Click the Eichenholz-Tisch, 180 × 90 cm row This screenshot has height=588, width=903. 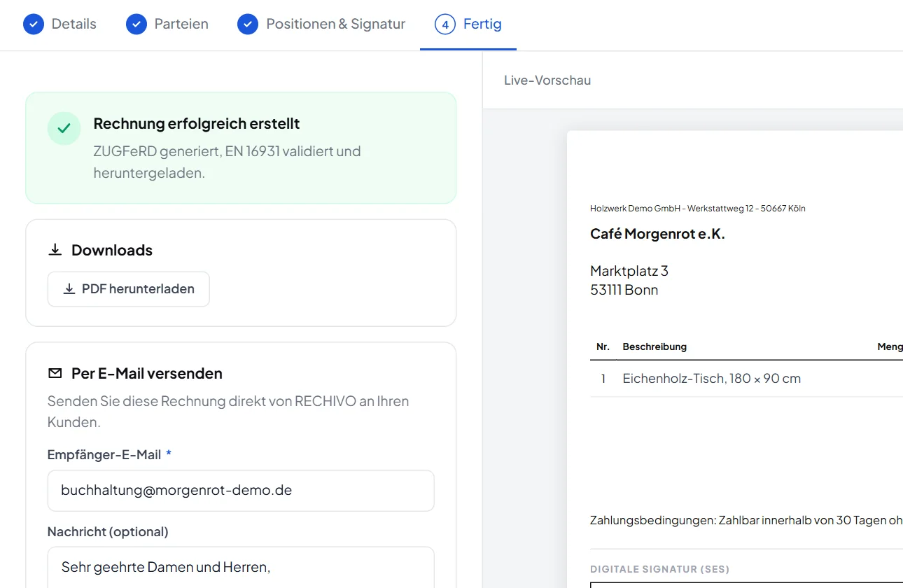pos(746,379)
